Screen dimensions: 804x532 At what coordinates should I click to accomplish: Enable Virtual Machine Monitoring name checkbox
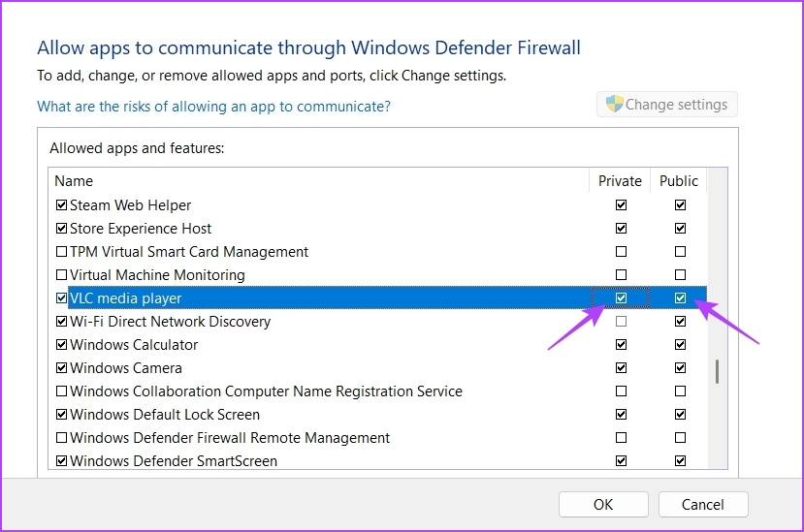coord(61,274)
